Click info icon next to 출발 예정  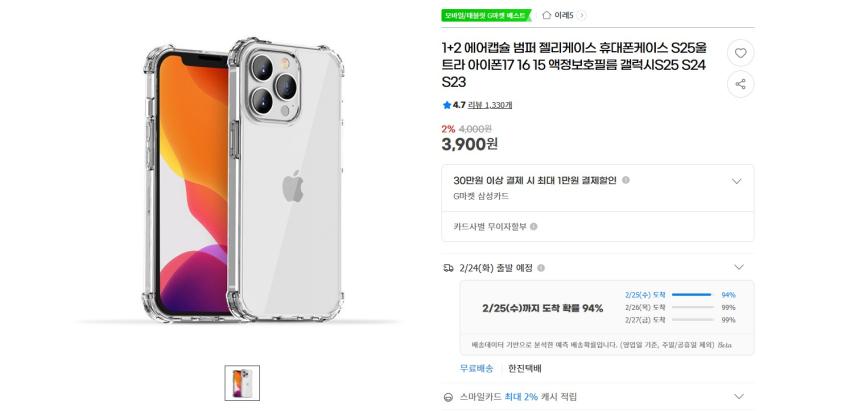pyautogui.click(x=541, y=268)
